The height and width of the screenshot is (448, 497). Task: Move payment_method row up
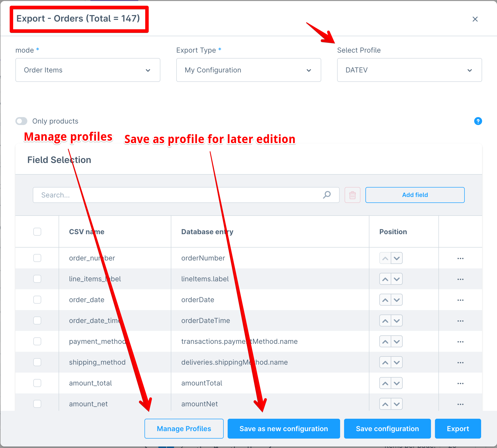tap(385, 342)
